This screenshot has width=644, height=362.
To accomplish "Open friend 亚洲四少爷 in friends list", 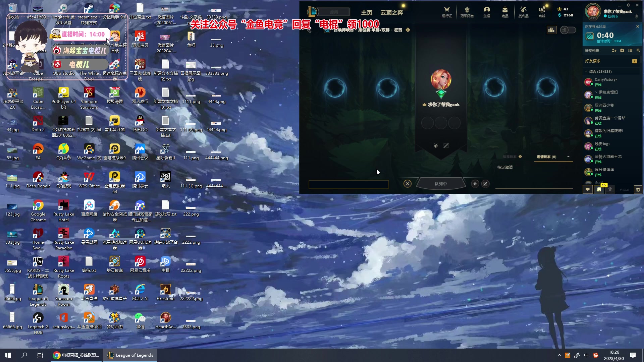I will tap(611, 108).
